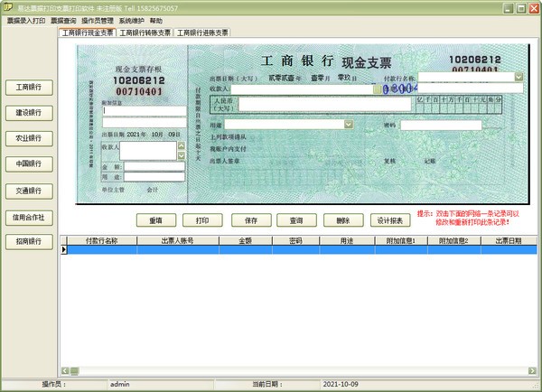The image size is (542, 392).
Task: Click the 保存 save button
Action: tap(251, 220)
